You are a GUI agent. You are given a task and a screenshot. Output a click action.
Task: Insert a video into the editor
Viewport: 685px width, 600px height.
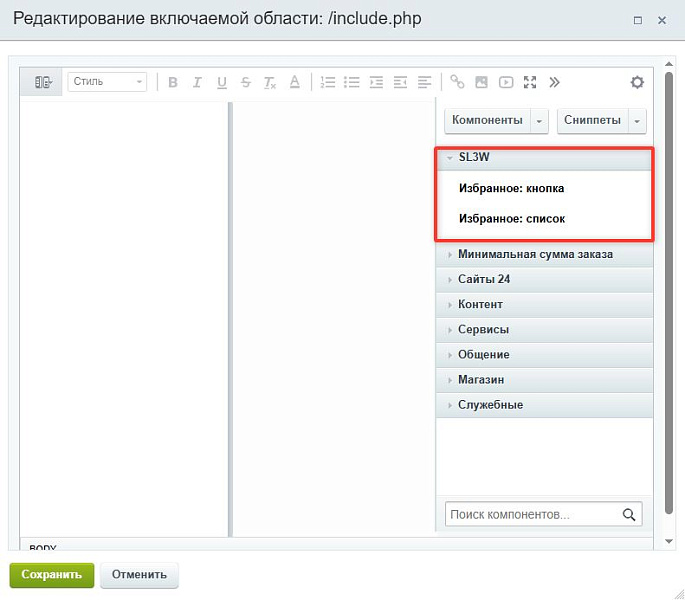point(506,82)
